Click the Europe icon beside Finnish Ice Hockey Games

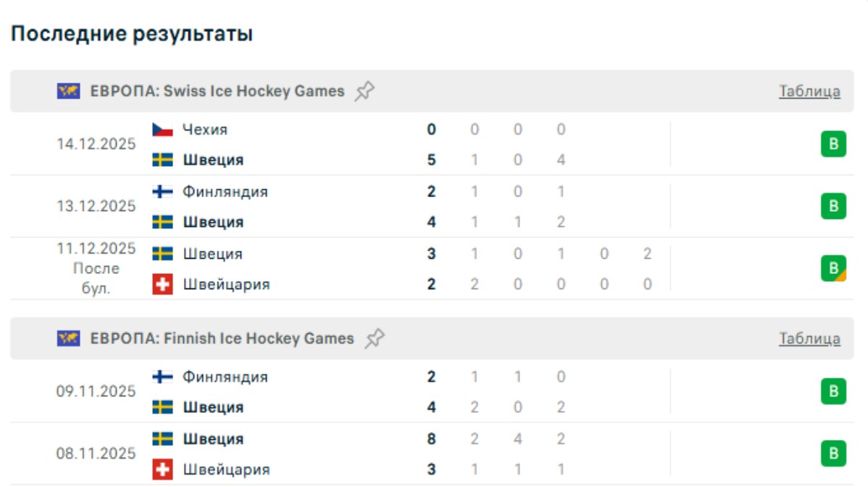pyautogui.click(x=68, y=338)
